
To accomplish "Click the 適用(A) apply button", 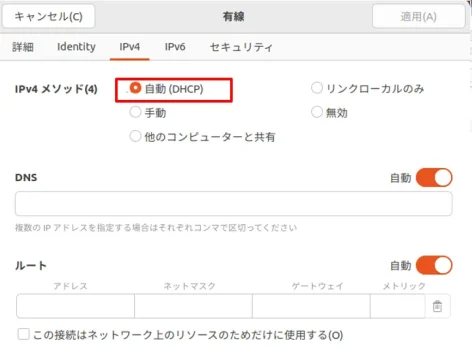I will [418, 16].
